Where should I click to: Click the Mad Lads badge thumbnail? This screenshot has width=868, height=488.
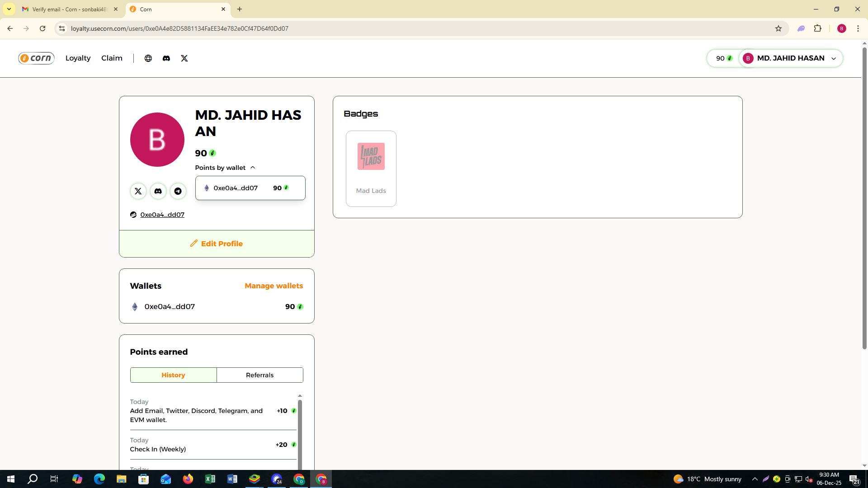point(371,157)
